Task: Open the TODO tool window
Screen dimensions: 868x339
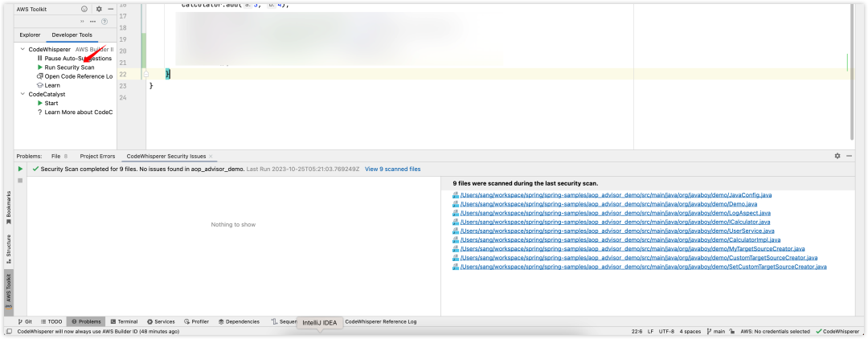Action: coord(51,321)
